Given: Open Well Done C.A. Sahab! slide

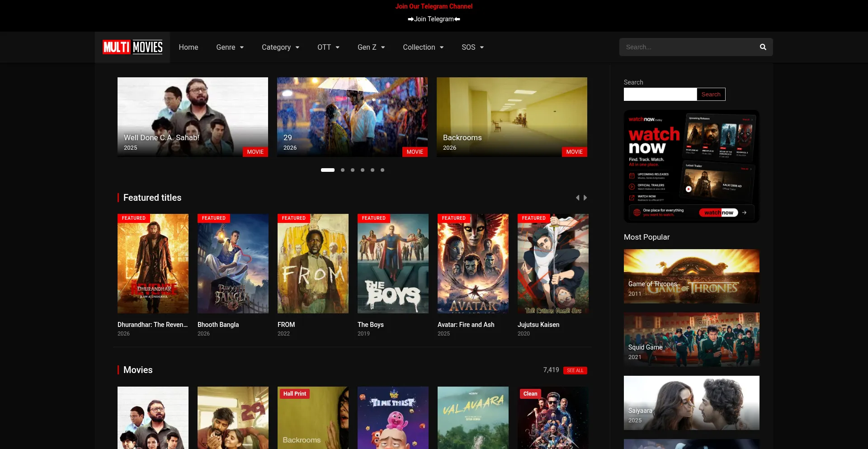Looking at the screenshot, I should [x=193, y=117].
